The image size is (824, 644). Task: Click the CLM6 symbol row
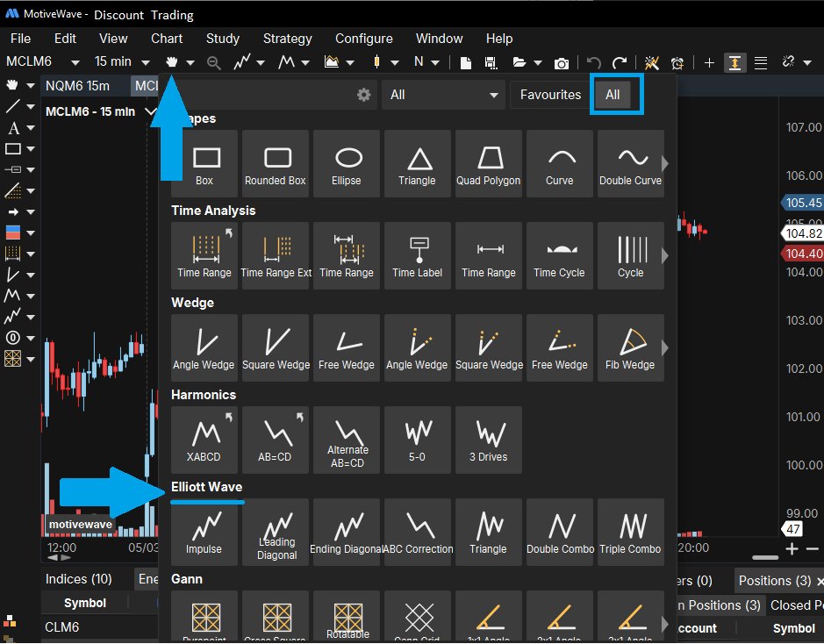coord(99,627)
